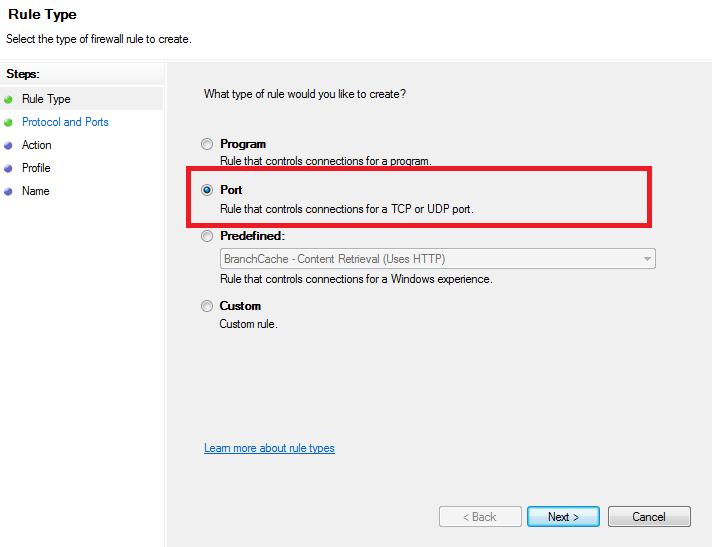Click the BranchCache - Content Retrieval combo box
Image resolution: width=712 pixels, height=547 pixels.
[438, 259]
